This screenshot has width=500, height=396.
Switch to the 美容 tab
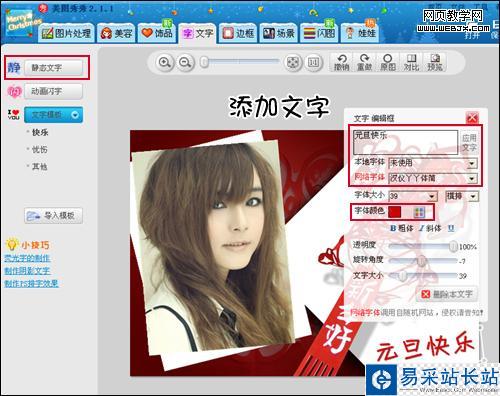click(116, 33)
